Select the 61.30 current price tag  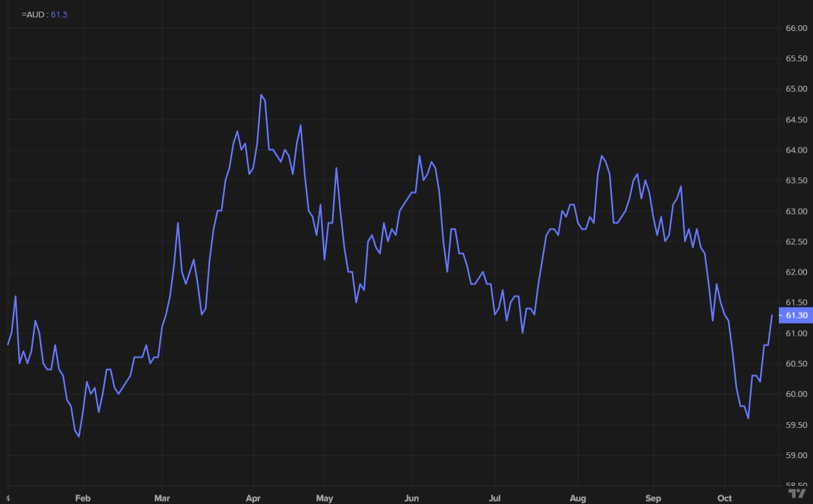click(796, 315)
